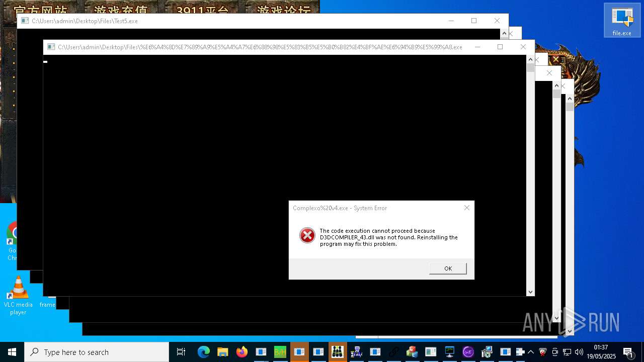Click the orange X button behind the consoles
Viewport: 644px width, 362px height.
[x=556, y=59]
